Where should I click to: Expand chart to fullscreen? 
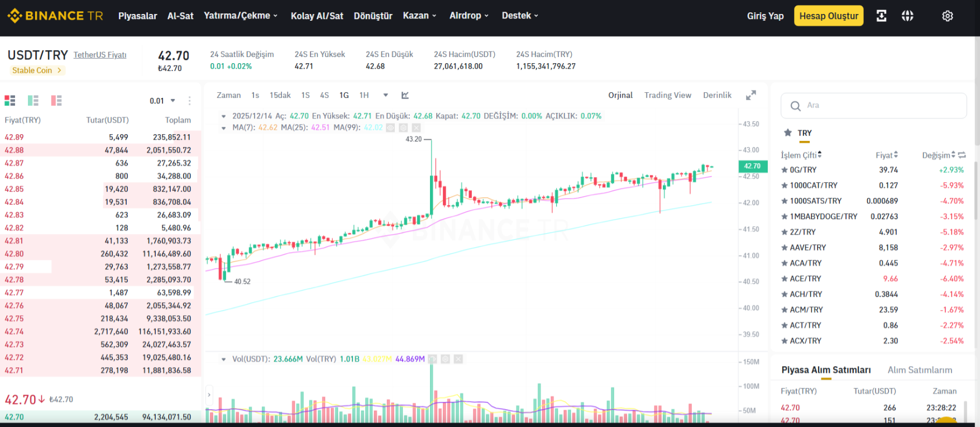click(x=751, y=96)
